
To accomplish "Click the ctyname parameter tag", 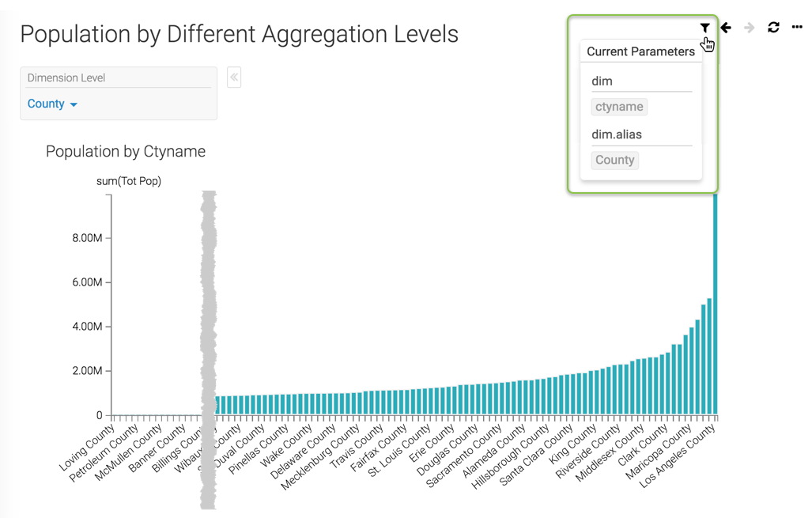I will pos(618,107).
